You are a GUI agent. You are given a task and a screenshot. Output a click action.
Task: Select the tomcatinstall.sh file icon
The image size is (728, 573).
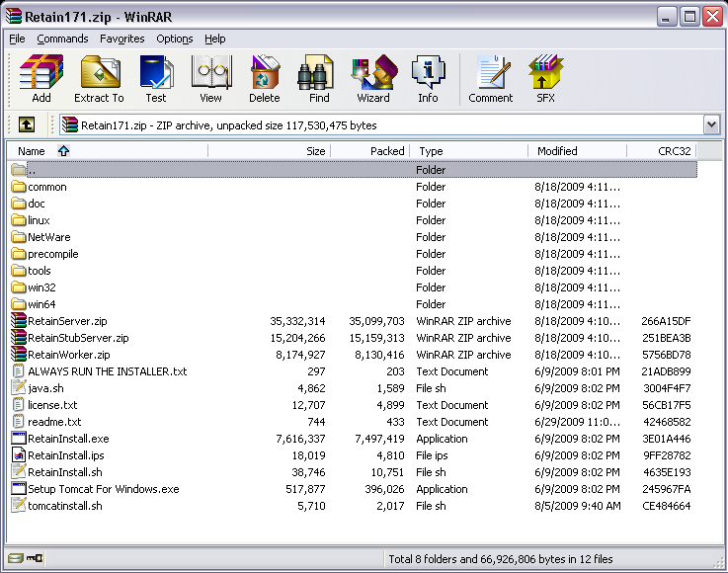click(19, 505)
